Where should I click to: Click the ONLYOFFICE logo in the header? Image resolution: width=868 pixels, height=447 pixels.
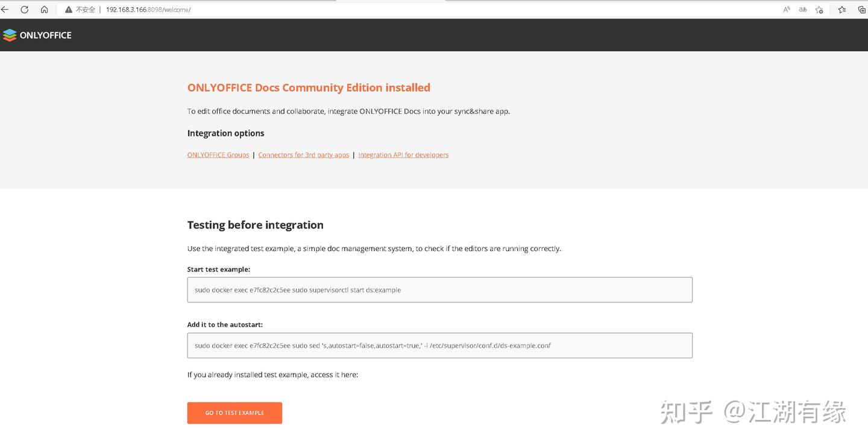(37, 34)
